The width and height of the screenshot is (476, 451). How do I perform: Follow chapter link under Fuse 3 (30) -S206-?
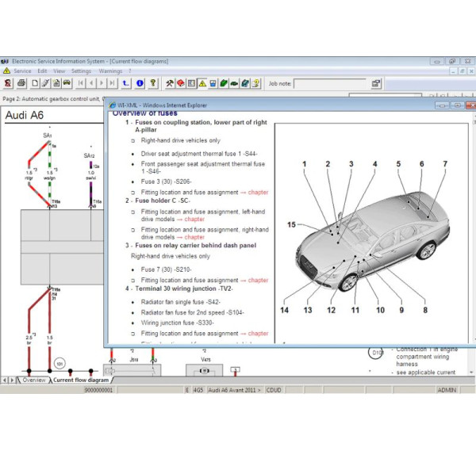258,192
